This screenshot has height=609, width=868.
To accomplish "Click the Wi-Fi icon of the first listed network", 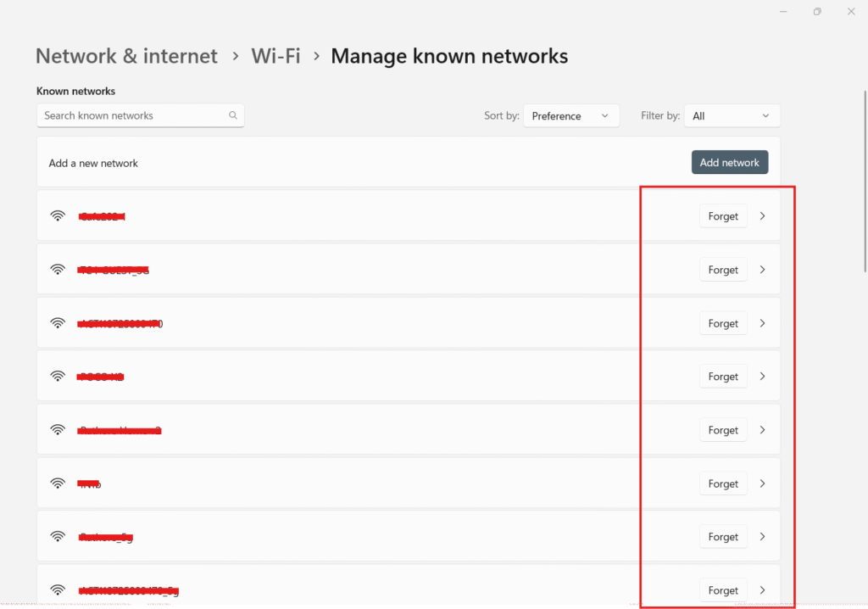I will pyautogui.click(x=58, y=216).
